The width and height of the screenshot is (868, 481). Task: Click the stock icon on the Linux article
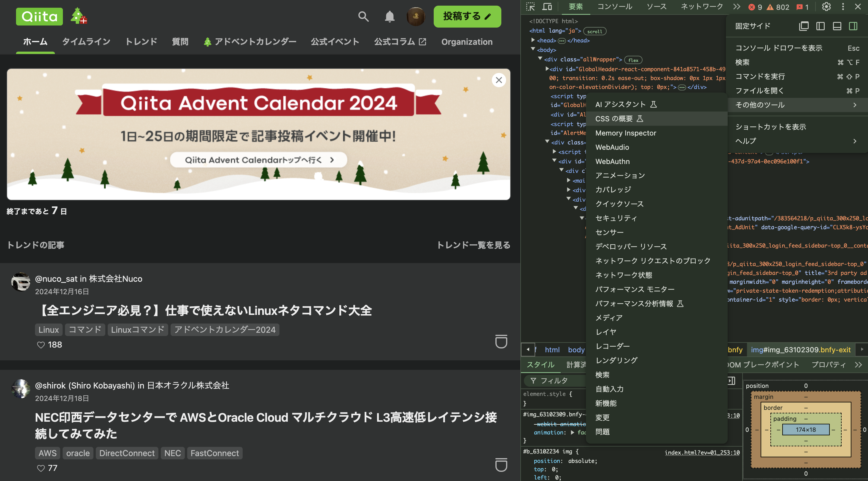(x=501, y=342)
